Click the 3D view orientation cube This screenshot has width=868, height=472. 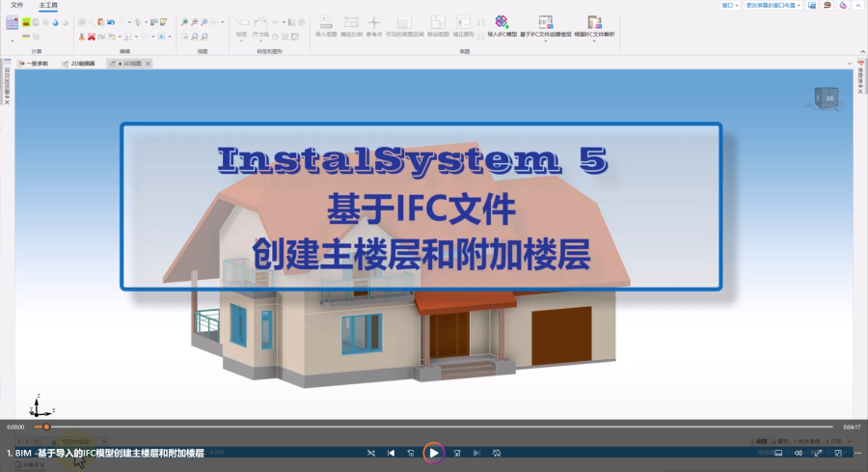point(826,96)
